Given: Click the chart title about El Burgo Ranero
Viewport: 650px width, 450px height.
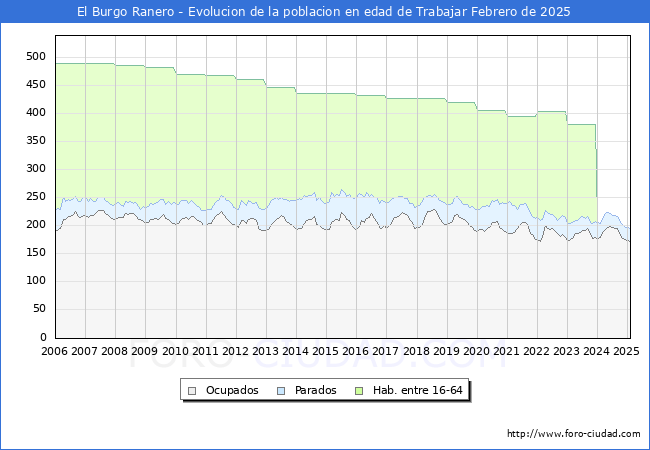Looking at the screenshot, I should click(x=324, y=12).
